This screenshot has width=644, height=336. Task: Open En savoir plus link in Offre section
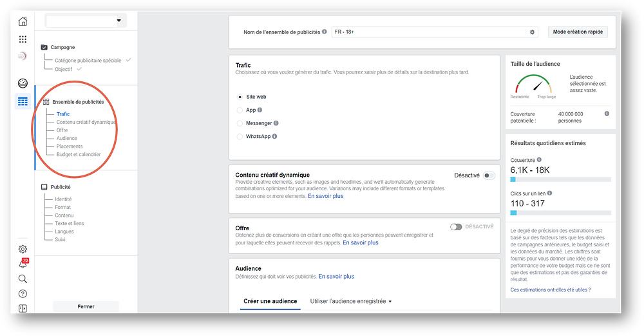(361, 242)
